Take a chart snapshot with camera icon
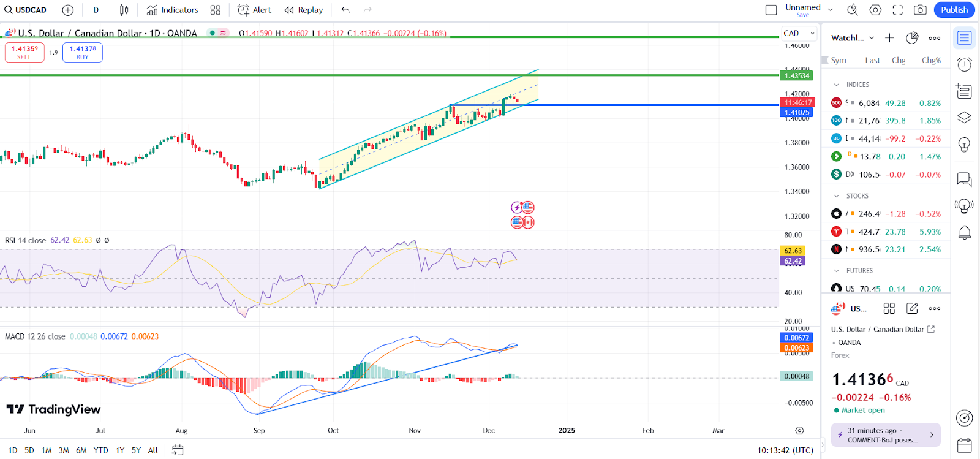The width and height of the screenshot is (980, 459). coord(920,10)
